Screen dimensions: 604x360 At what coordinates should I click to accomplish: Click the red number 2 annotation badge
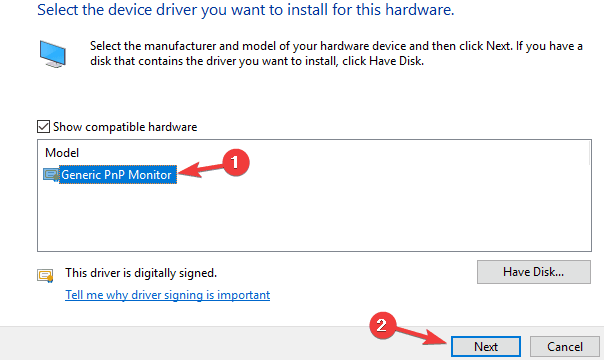coord(382,326)
